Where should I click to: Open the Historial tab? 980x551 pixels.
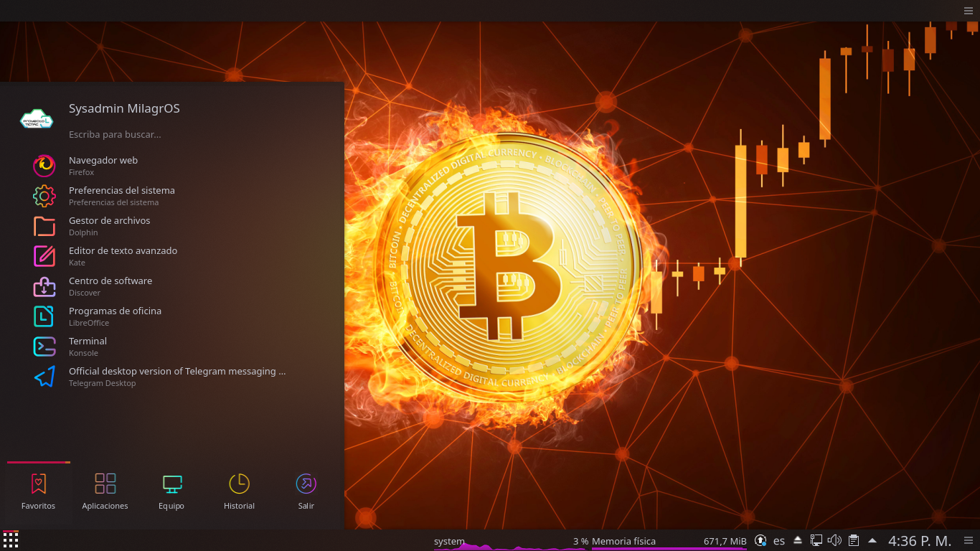(x=239, y=491)
